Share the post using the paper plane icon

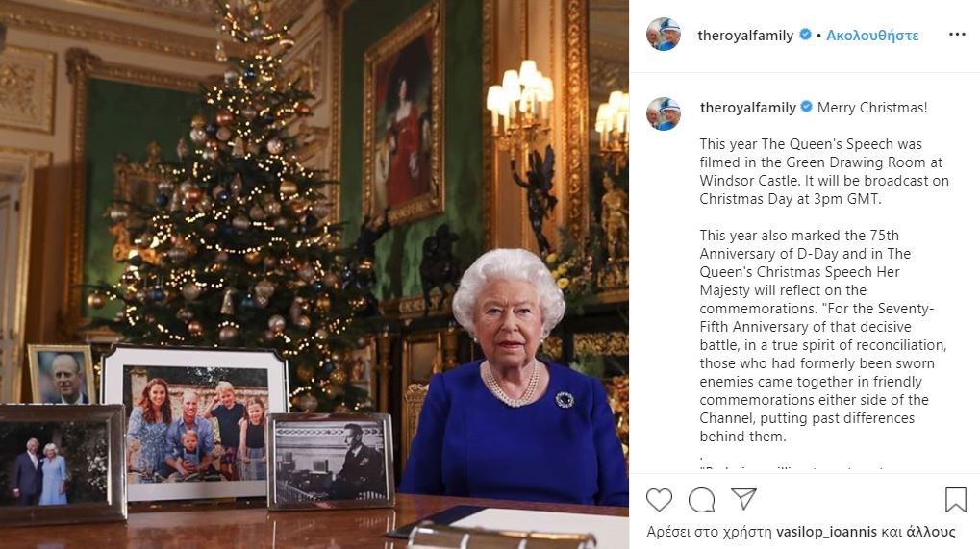pyautogui.click(x=743, y=499)
